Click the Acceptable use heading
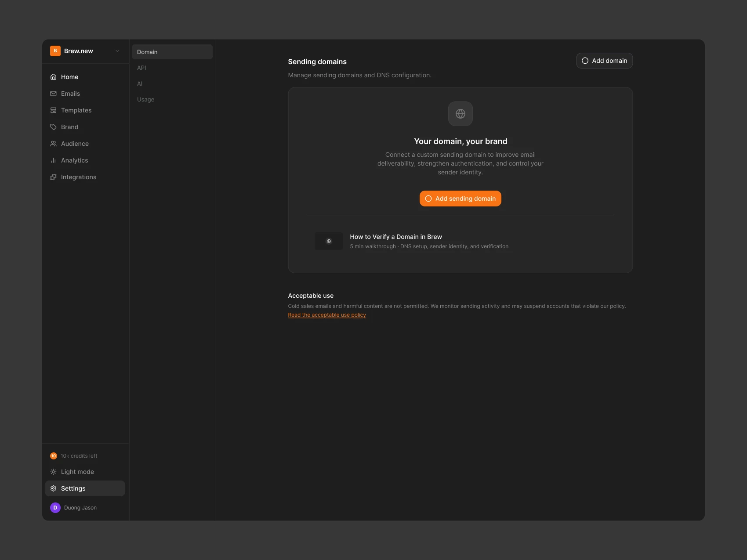 point(311,296)
